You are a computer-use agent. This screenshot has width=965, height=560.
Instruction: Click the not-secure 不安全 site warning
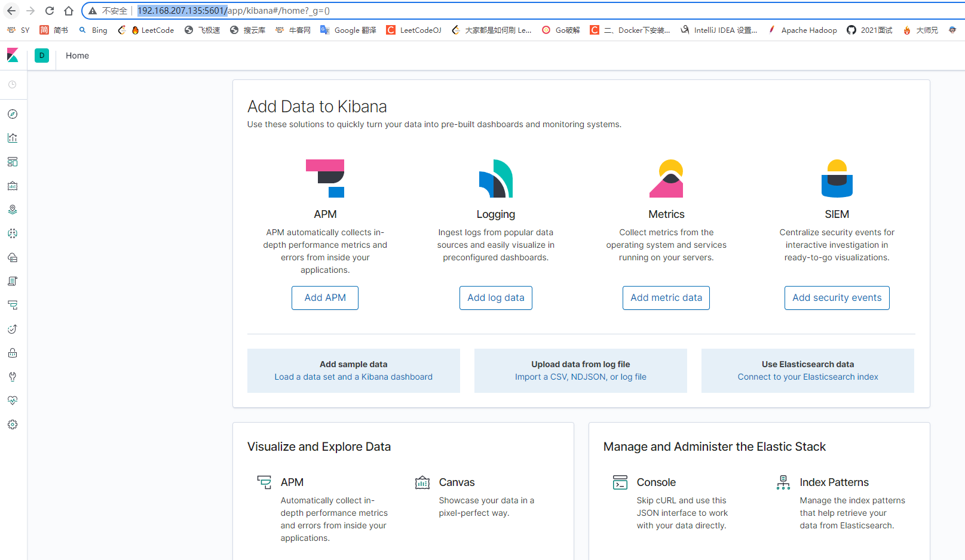(x=108, y=11)
